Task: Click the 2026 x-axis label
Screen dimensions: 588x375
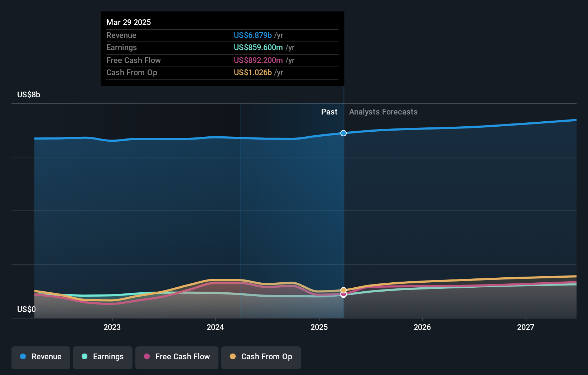Action: pyautogui.click(x=422, y=327)
